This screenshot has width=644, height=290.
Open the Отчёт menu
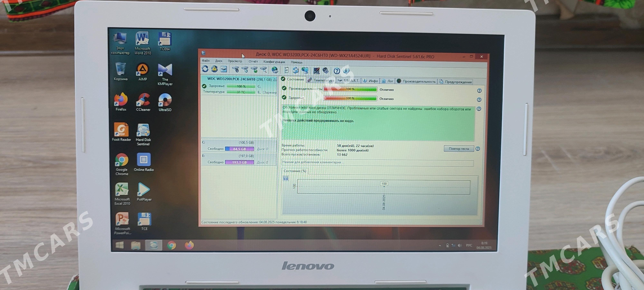pos(253,61)
